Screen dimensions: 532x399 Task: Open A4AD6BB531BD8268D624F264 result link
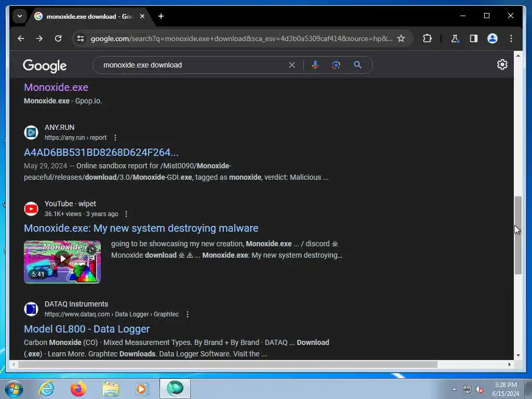coord(101,152)
